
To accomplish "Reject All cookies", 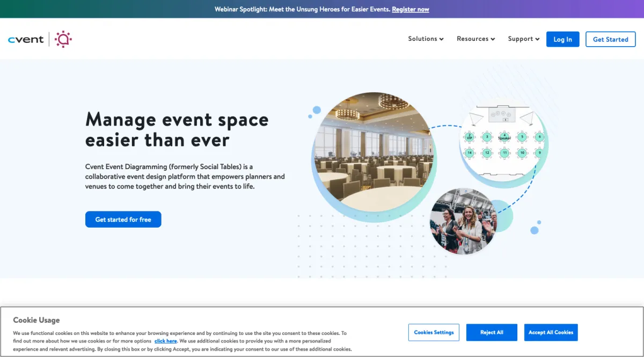I will 492,332.
